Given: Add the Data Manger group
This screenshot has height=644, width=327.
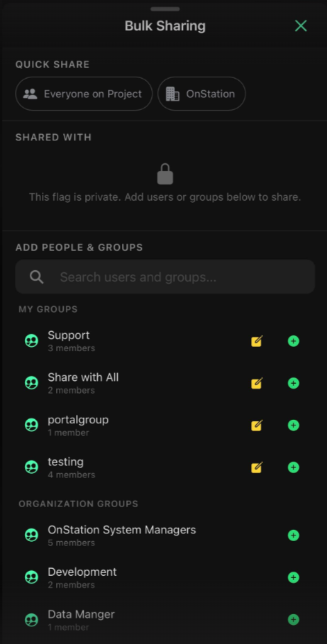Looking at the screenshot, I should click(294, 619).
